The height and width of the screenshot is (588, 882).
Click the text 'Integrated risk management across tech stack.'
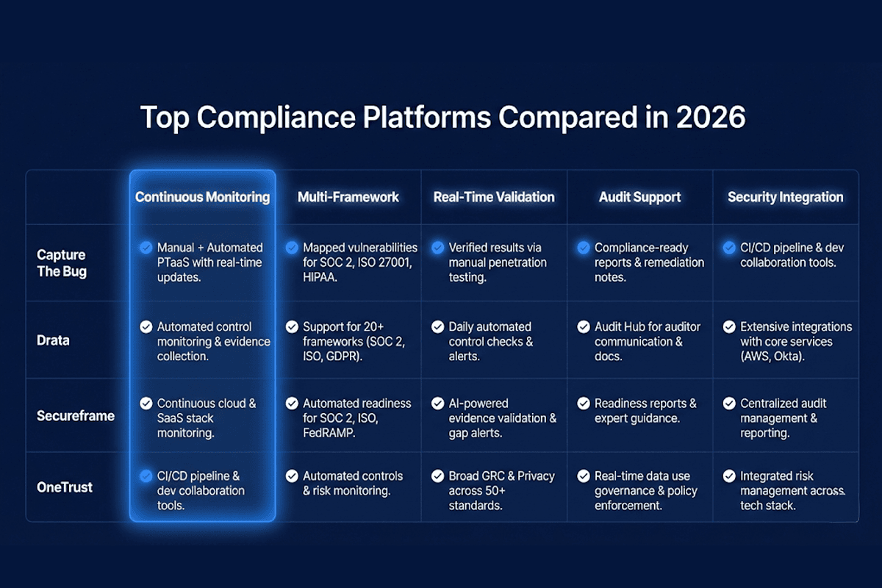[x=792, y=490]
